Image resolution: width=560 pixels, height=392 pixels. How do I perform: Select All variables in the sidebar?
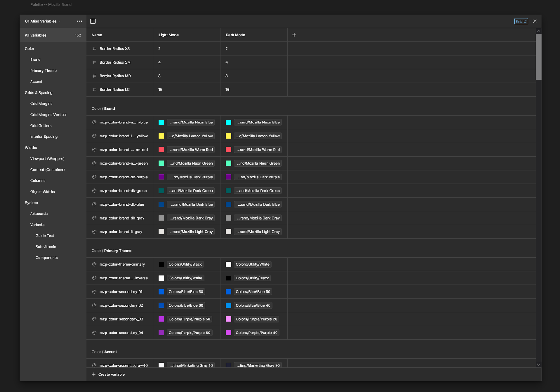click(53, 35)
